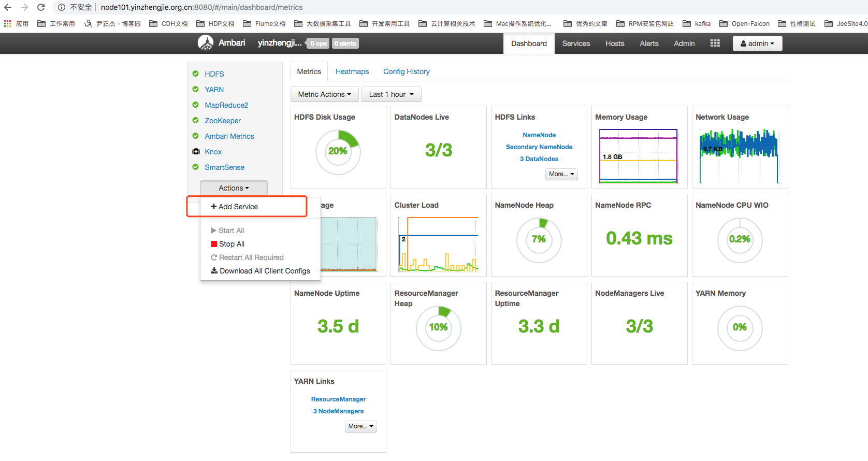Open the views grid icon
Image resolution: width=868 pixels, height=461 pixels.
click(715, 44)
